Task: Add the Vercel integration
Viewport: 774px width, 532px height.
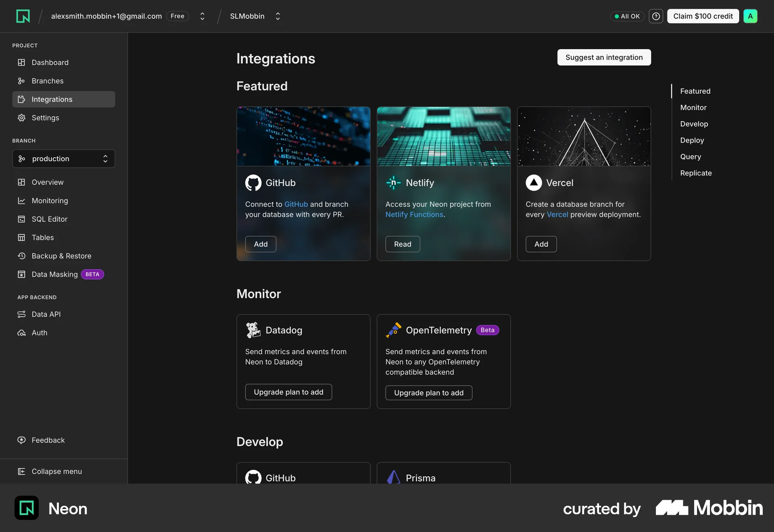Action: [x=541, y=244]
